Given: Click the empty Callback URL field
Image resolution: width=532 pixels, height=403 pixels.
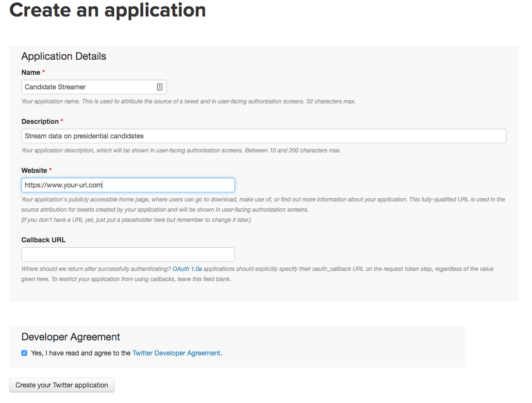Looking at the screenshot, I should pos(128,254).
